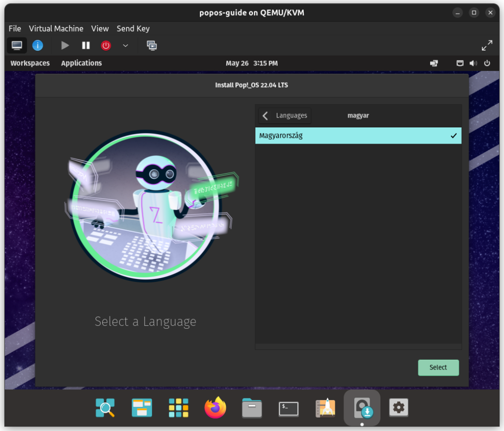Open virtual hardware details info
The width and height of the screenshot is (504, 431).
click(37, 45)
